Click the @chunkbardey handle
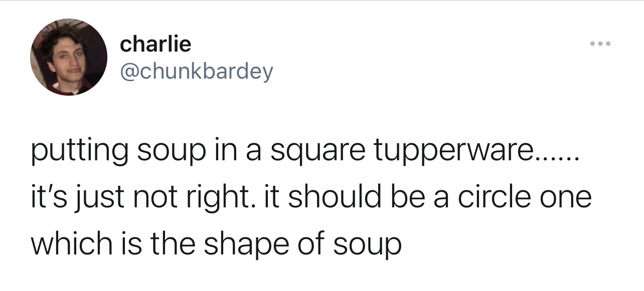The image size is (644, 291). point(197,71)
